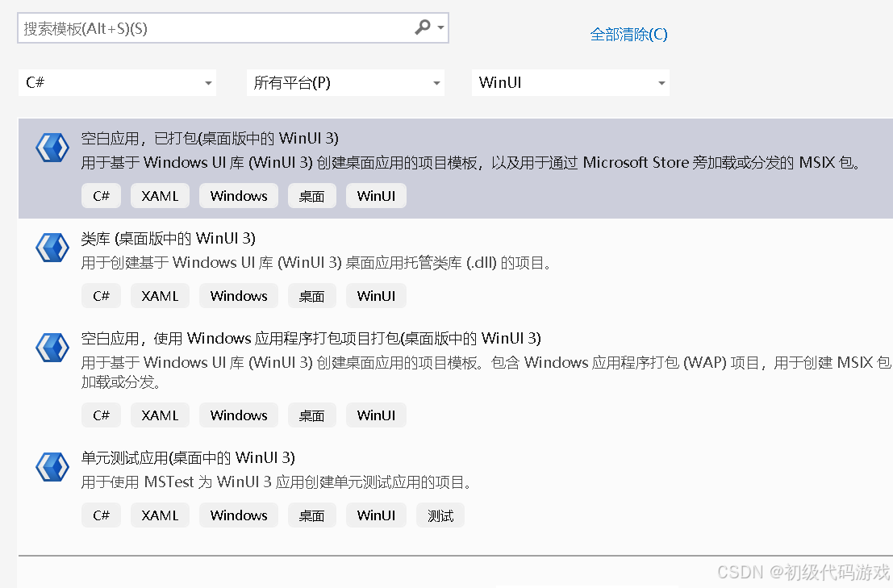Click icon of 类库 WinUI 3 template
This screenshot has width=893, height=588.
pyautogui.click(x=52, y=248)
